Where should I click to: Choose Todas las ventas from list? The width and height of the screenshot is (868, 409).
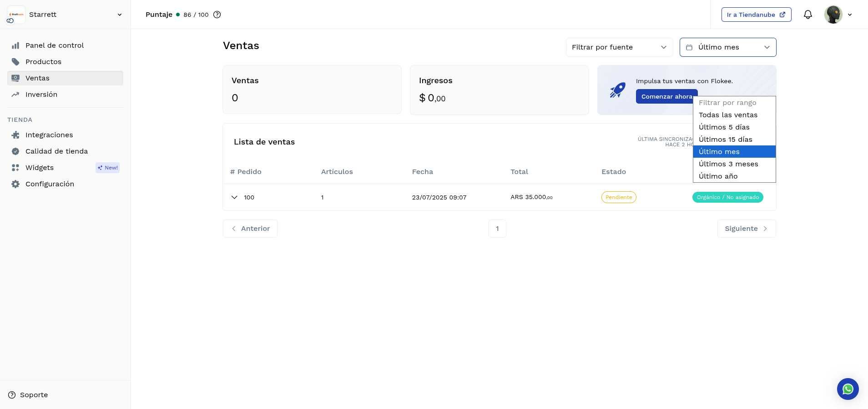(728, 115)
